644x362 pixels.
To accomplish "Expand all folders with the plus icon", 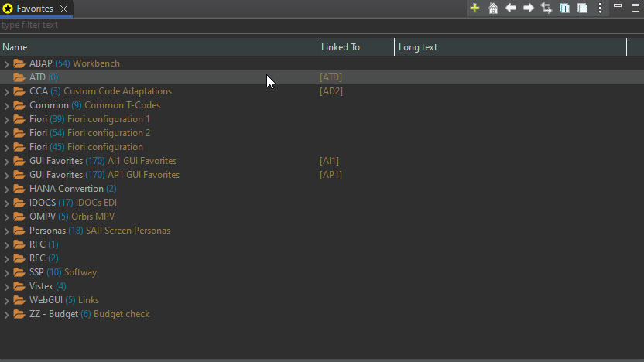I will pos(565,9).
